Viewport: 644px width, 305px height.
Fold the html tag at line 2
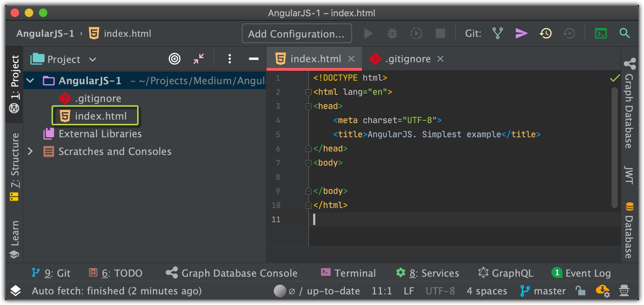point(308,92)
